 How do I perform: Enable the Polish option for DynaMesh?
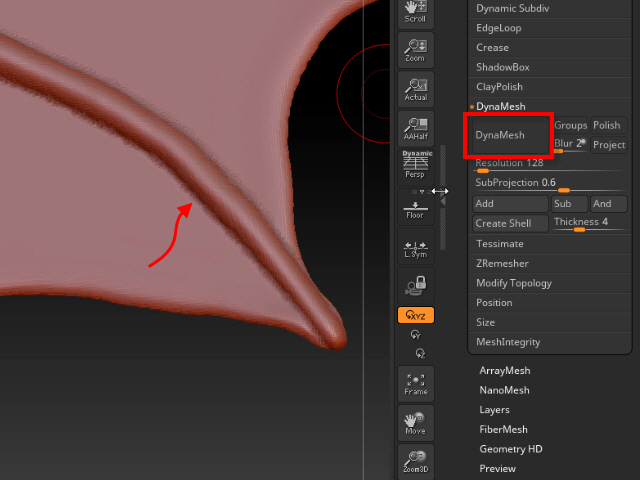(607, 125)
